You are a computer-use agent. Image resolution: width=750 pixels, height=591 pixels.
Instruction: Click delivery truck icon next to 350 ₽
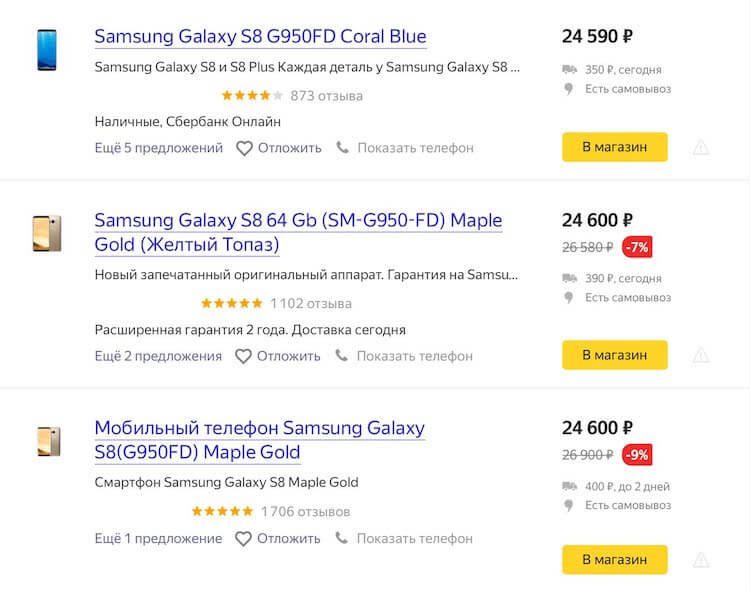(569, 70)
